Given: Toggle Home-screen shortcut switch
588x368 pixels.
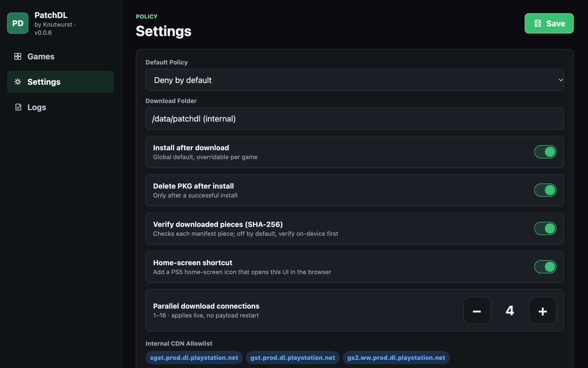Looking at the screenshot, I should [545, 267].
